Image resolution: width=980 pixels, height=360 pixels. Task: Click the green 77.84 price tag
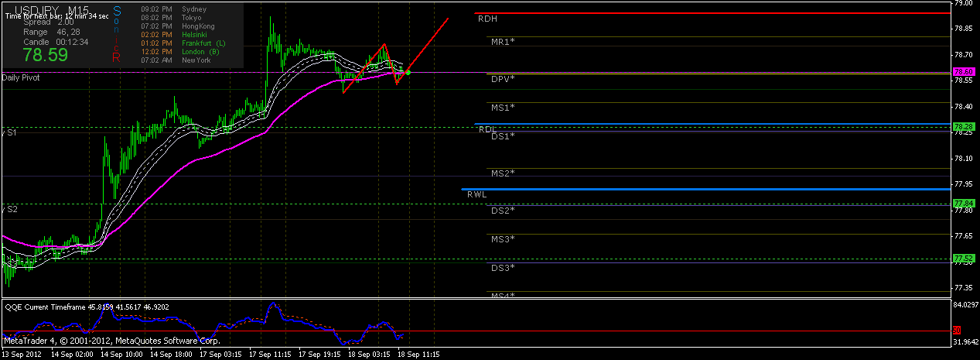(963, 203)
